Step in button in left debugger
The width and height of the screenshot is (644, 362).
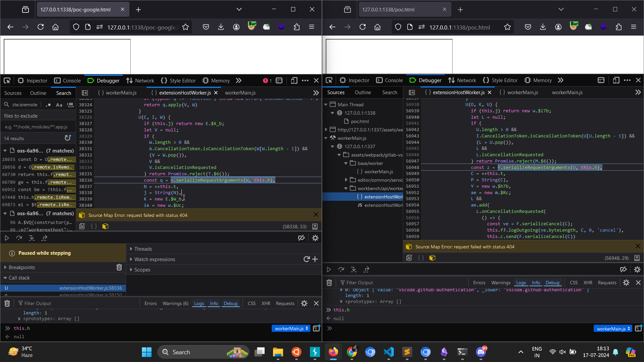pos(32,238)
